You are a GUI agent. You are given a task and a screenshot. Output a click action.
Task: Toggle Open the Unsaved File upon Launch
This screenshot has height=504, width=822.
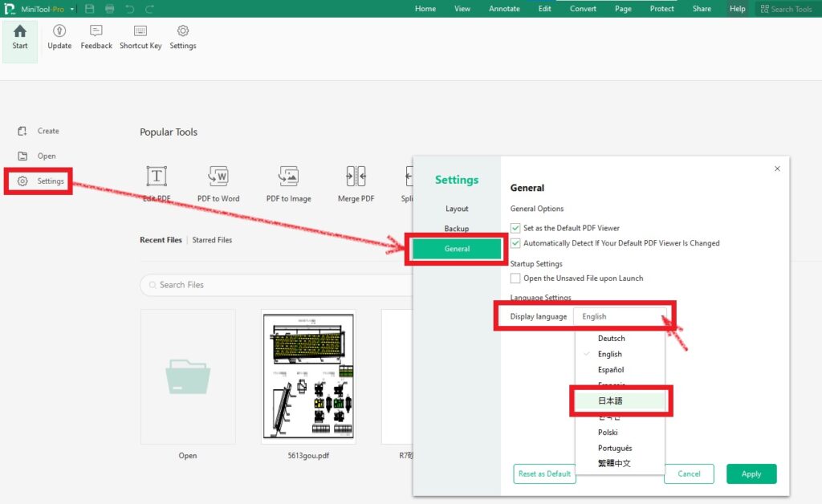515,278
